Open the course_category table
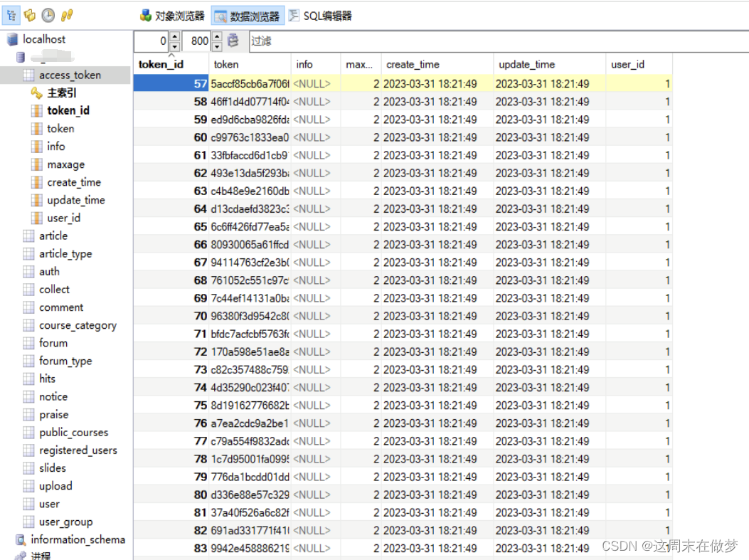This screenshot has height=560, width=749. coord(78,325)
